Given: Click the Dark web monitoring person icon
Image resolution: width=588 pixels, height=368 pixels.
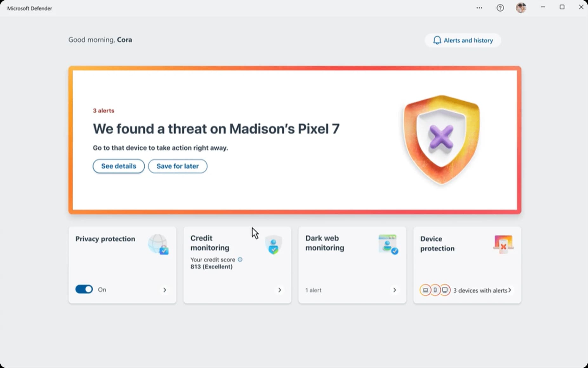Looking at the screenshot, I should pyautogui.click(x=388, y=244).
